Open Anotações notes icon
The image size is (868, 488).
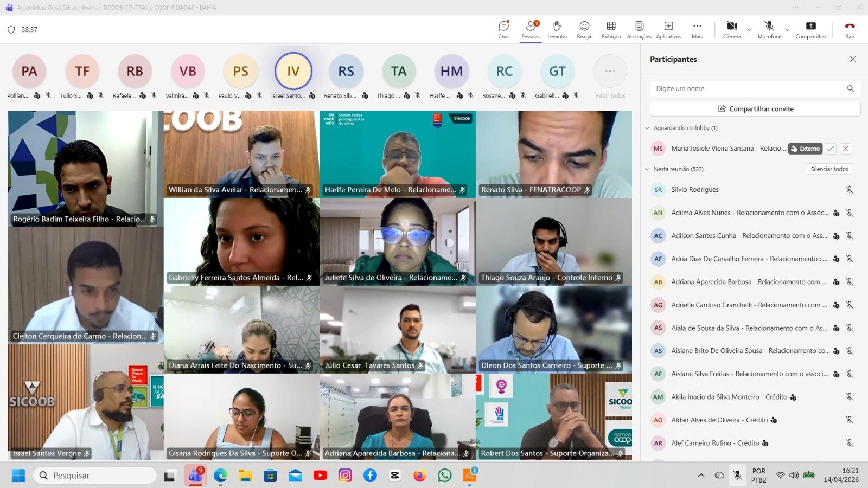tap(639, 29)
